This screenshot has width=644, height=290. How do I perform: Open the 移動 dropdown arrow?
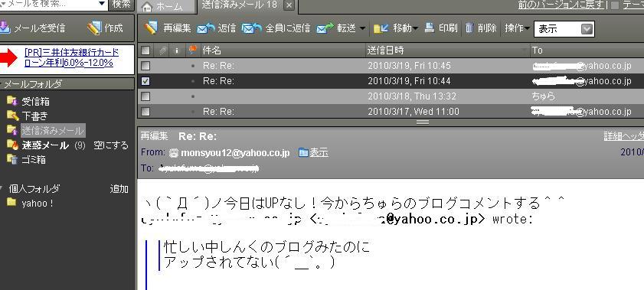[x=415, y=28]
